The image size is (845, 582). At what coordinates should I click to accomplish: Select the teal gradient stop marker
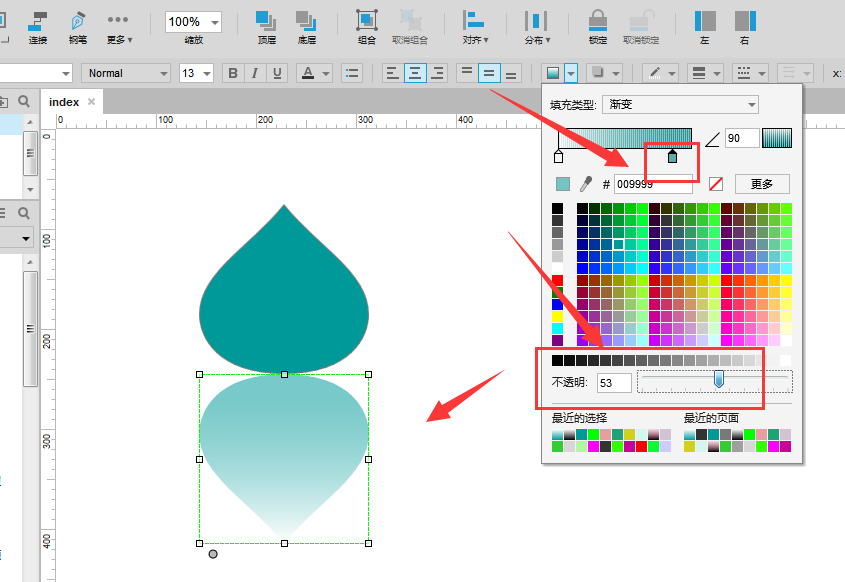pos(672,157)
